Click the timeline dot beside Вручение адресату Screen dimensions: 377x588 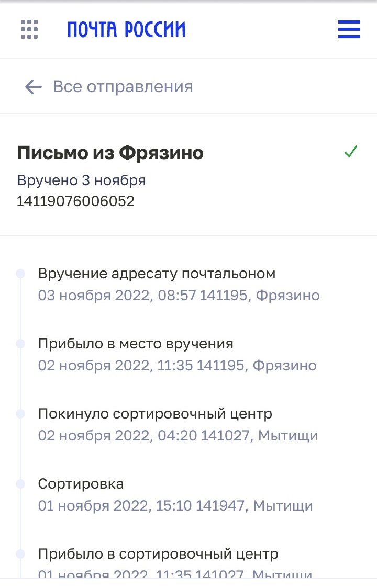tap(20, 274)
